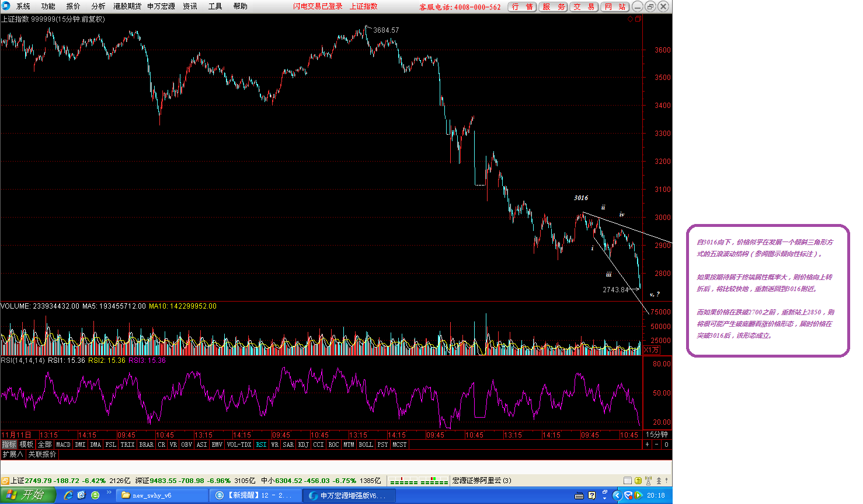Image resolution: width=863 pixels, height=504 pixels.
Task: Click the red square window icon atop chart
Action: [638, 19]
